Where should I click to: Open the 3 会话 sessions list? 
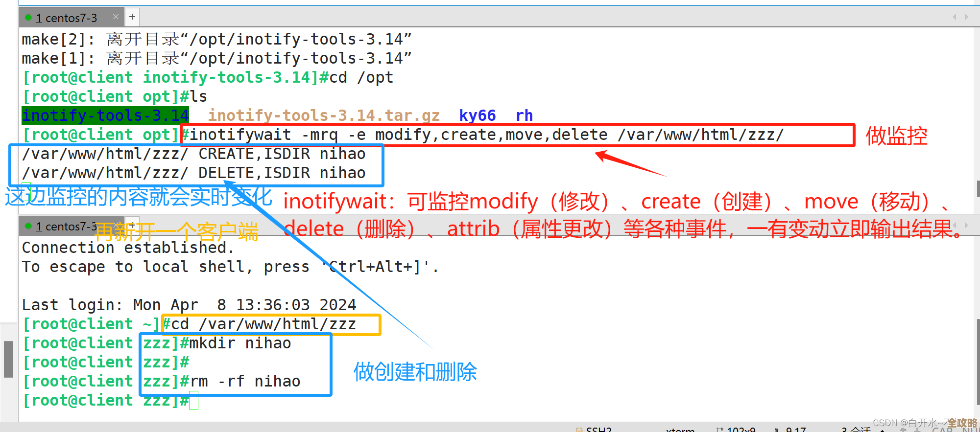tap(856, 430)
